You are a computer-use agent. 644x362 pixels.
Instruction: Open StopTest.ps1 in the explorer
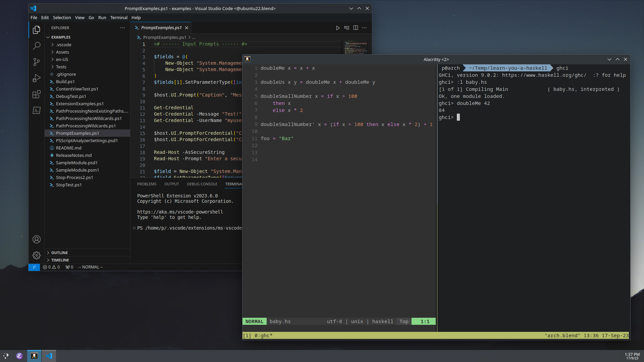[x=87, y=185]
